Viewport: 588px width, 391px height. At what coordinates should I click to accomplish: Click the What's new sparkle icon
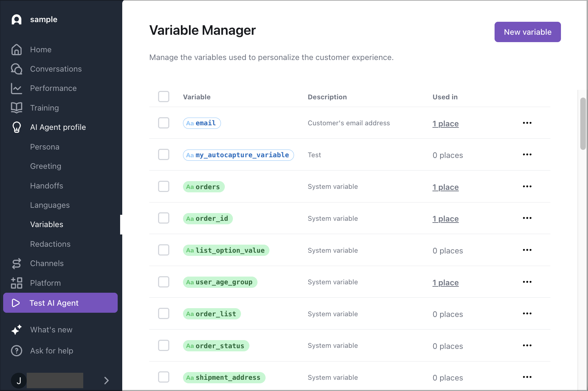[x=17, y=330]
